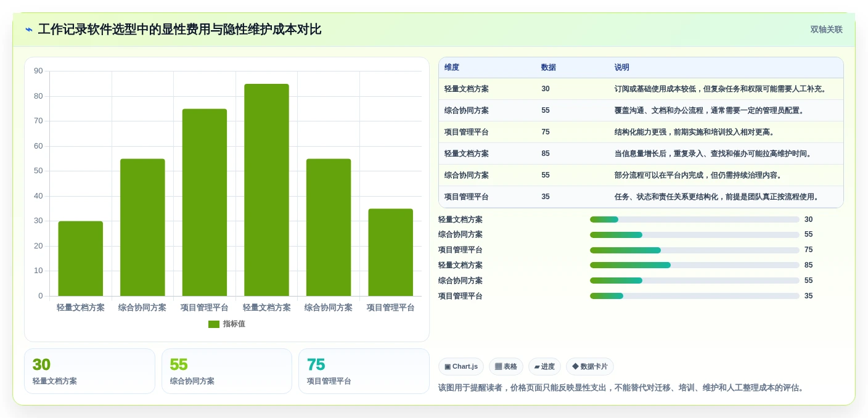868x418 pixels.
Task: Click the table cell with value 35
Action: point(546,197)
